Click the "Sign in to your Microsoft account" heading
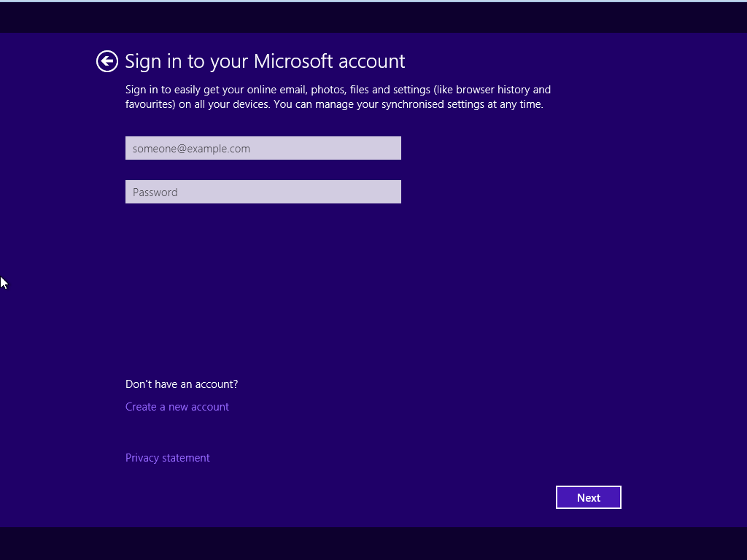 coord(265,61)
